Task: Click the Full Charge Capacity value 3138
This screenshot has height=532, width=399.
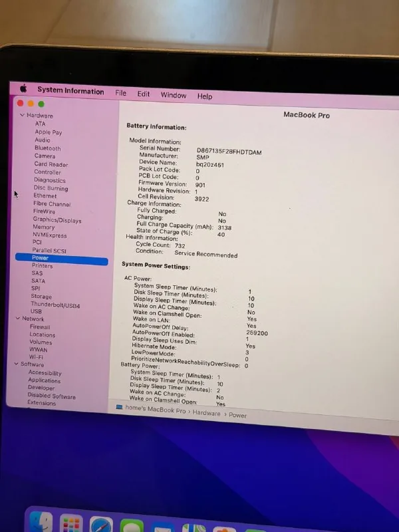Action: click(225, 227)
